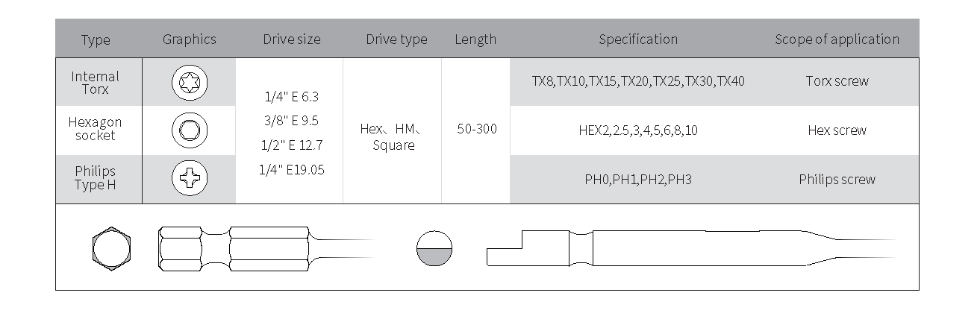Click the Scope of application header
The height and width of the screenshot is (322, 980).
click(x=837, y=40)
